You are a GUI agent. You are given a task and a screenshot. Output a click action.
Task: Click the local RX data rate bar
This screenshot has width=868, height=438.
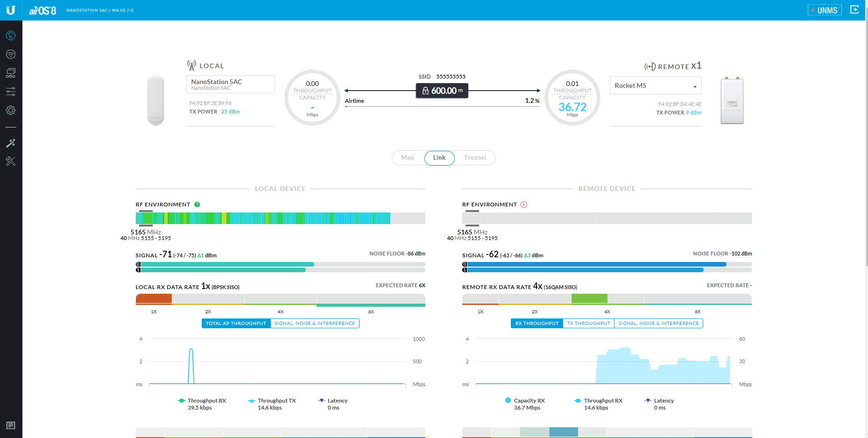(281, 299)
